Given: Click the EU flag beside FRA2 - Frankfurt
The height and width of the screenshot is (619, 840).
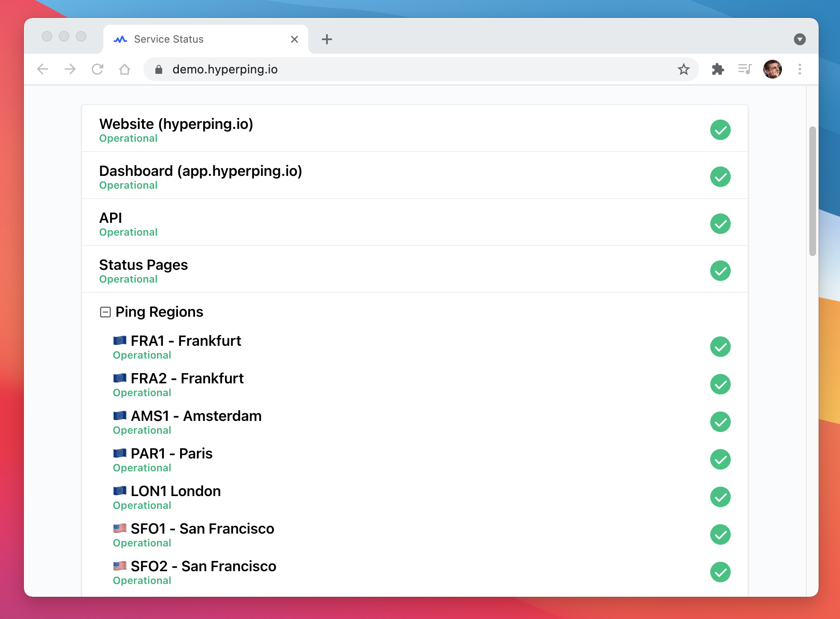Looking at the screenshot, I should coord(120,378).
